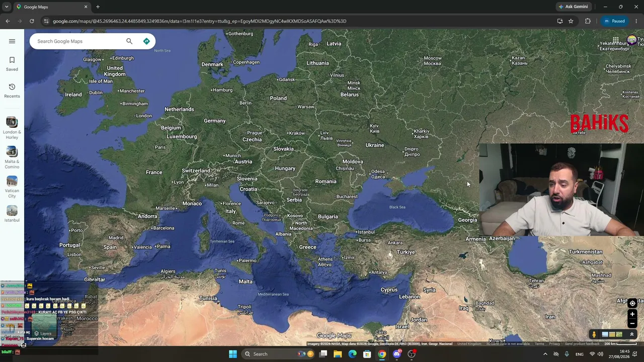Screen dimensions: 644x362
Task: Open the Istanbul recent item
Action: click(x=12, y=214)
